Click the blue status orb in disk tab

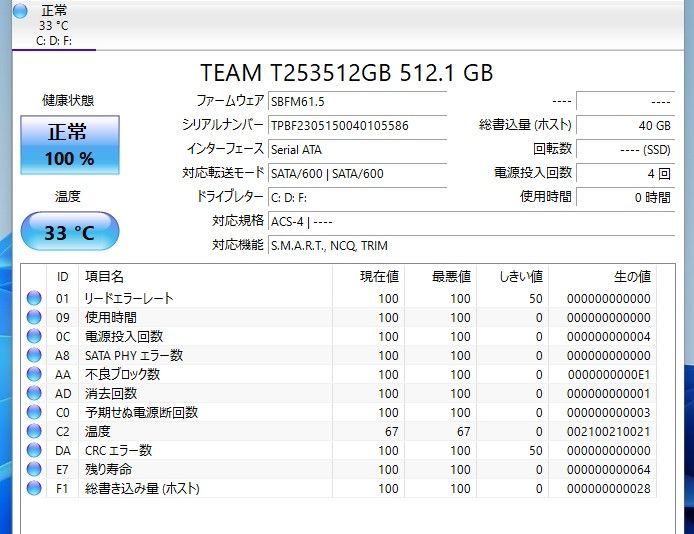tap(20, 11)
